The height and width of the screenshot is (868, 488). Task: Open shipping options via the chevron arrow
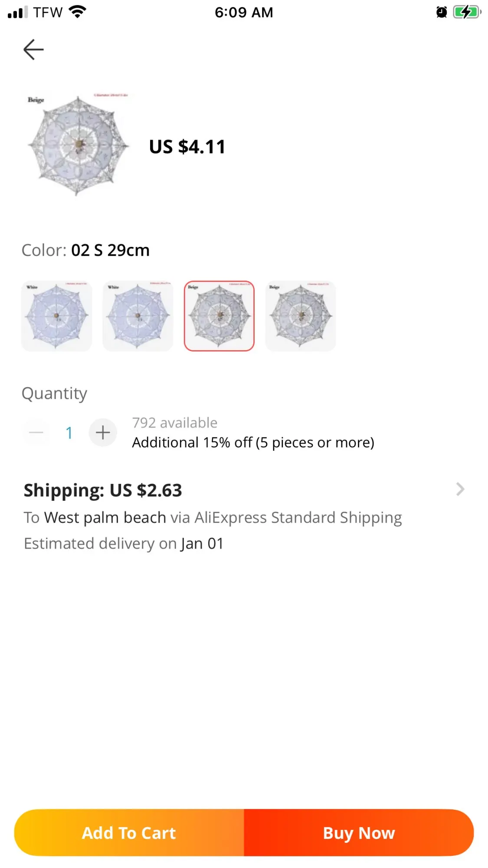[x=460, y=490]
